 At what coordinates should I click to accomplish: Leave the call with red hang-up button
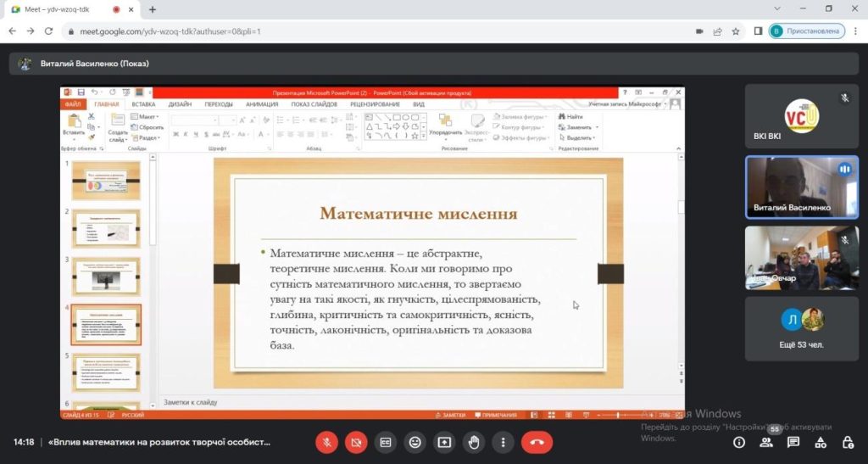537,442
